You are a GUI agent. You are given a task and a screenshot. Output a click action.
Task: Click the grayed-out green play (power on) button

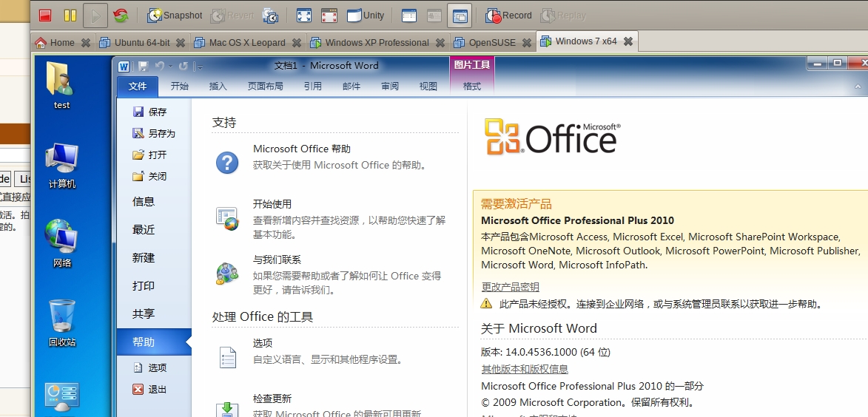pos(95,16)
